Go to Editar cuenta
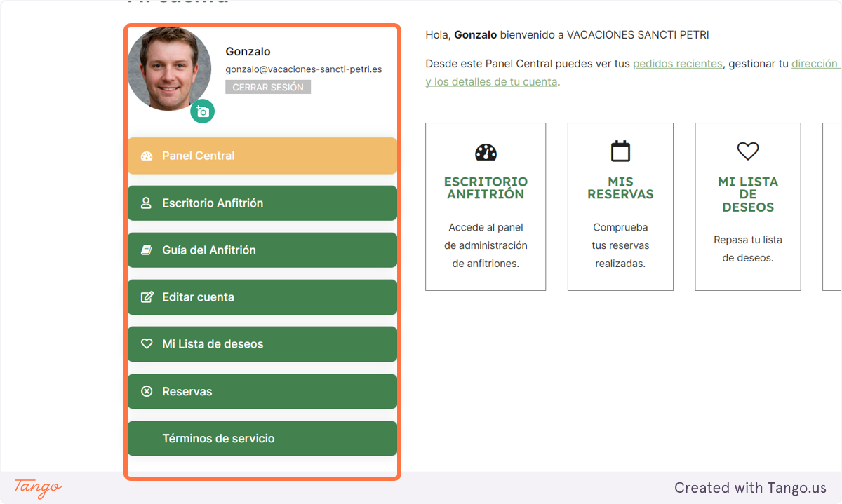 [262, 297]
